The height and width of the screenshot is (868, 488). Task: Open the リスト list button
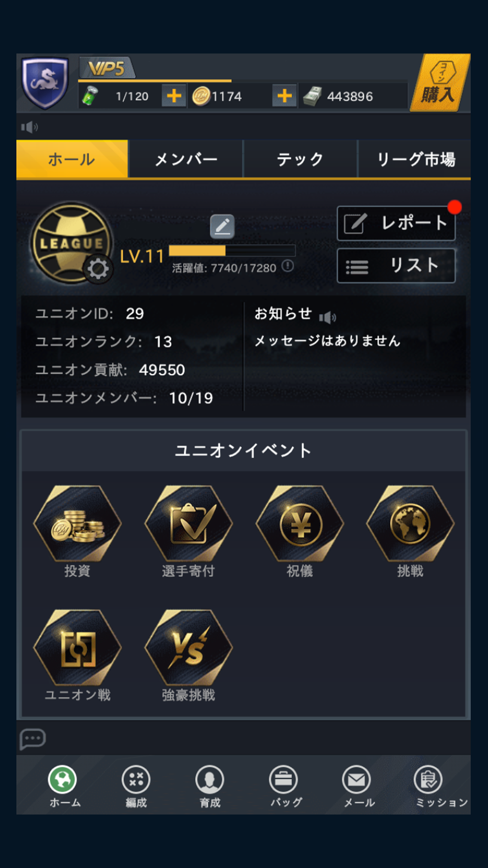[396, 266]
